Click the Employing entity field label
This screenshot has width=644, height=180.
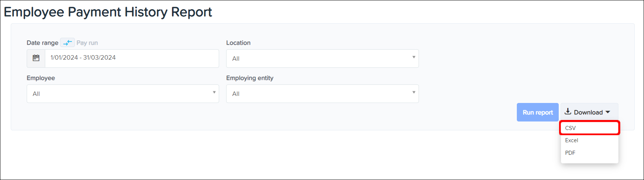click(x=250, y=78)
